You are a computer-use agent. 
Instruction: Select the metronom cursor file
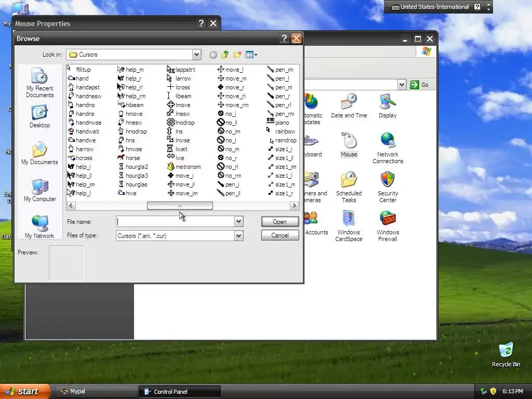184,167
